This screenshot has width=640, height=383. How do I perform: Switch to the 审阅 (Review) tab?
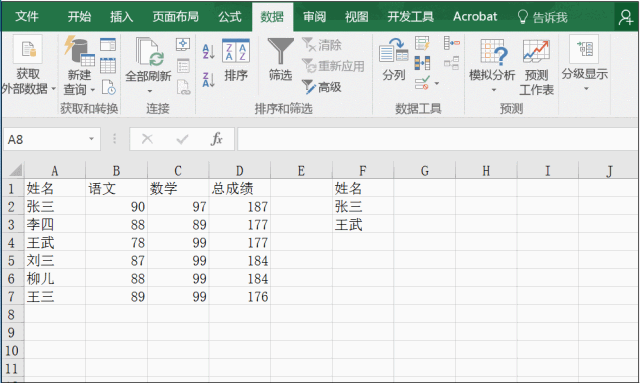314,17
